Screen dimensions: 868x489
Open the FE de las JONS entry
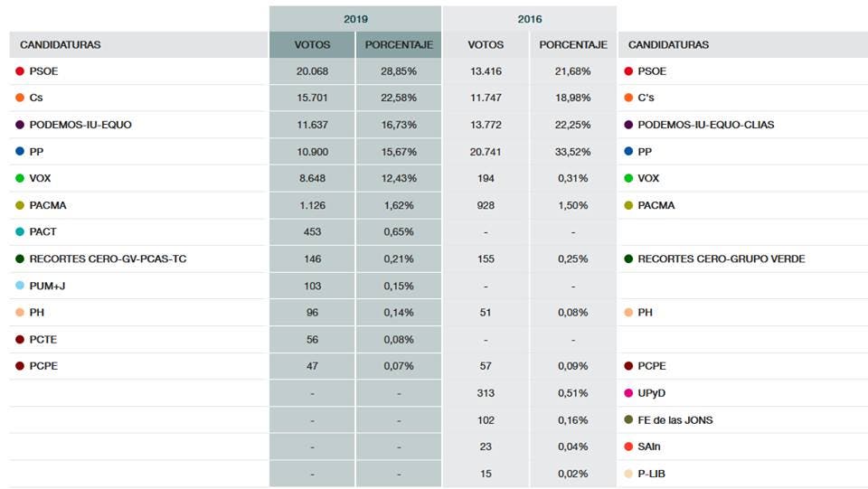[675, 420]
